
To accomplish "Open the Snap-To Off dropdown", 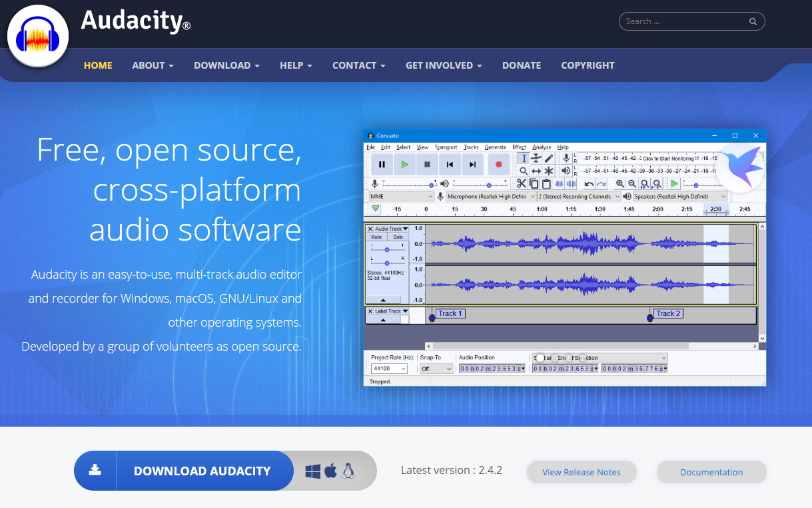I will (x=436, y=369).
